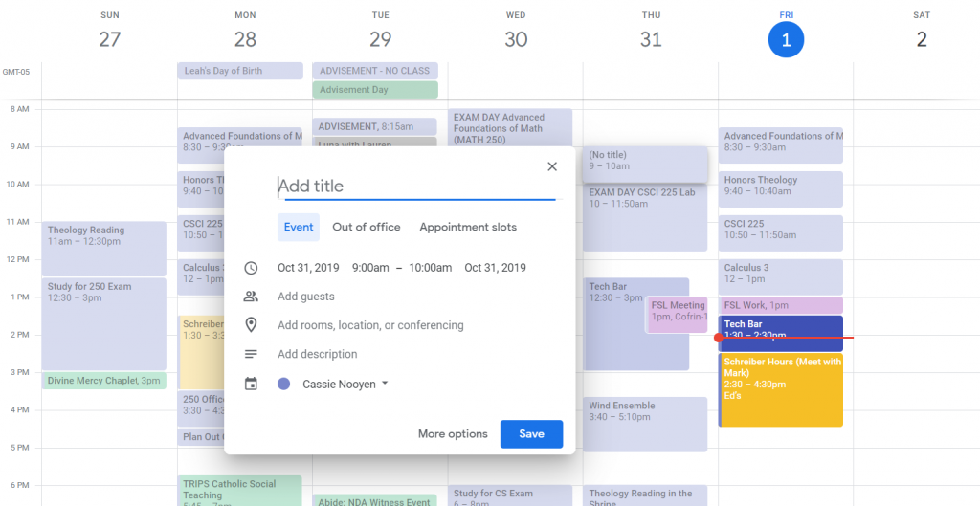Click the description lines icon
Image resolution: width=980 pixels, height=506 pixels.
point(251,354)
